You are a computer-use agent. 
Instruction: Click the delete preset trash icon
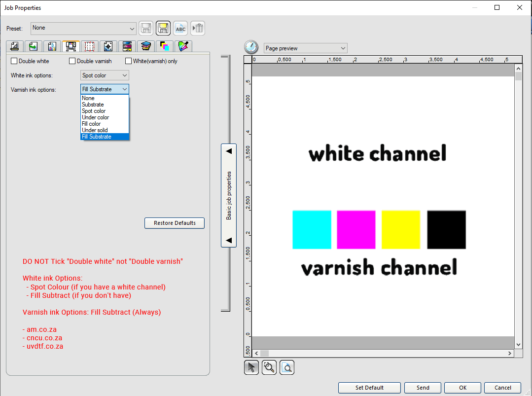pyautogui.click(x=198, y=29)
